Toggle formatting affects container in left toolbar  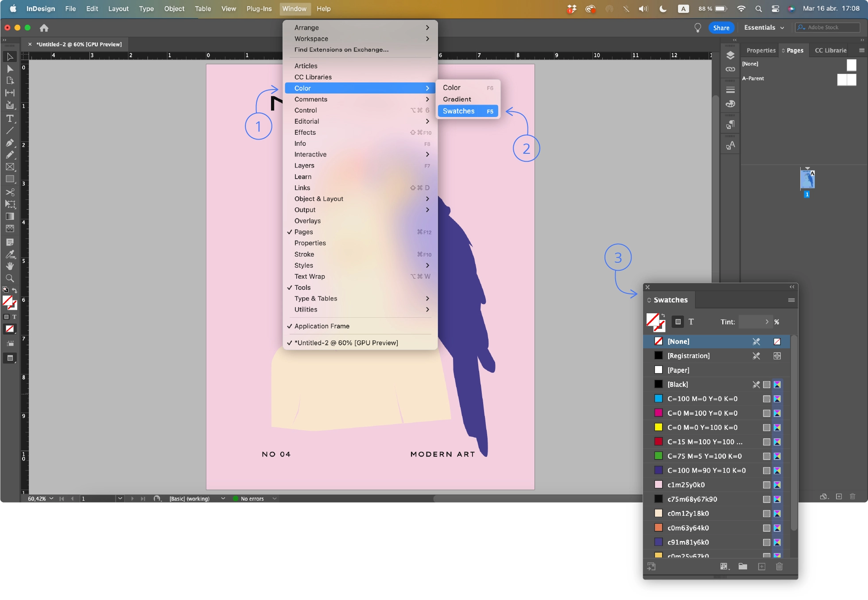pyautogui.click(x=6, y=317)
